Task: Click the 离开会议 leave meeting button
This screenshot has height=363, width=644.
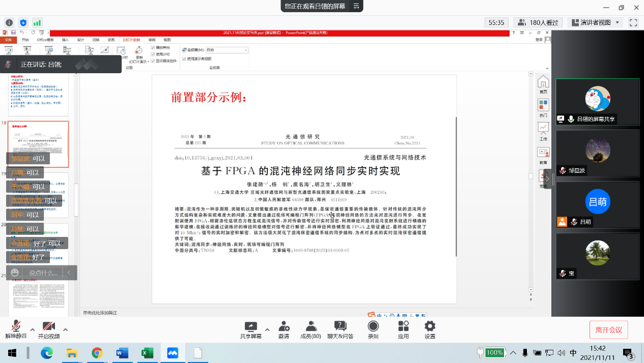Action: [608, 329]
